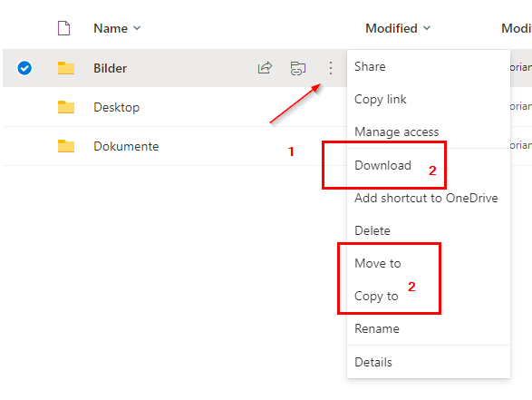Click the copy link icon beside Bilder
Viewport: 532px width, 400px height.
tap(298, 68)
